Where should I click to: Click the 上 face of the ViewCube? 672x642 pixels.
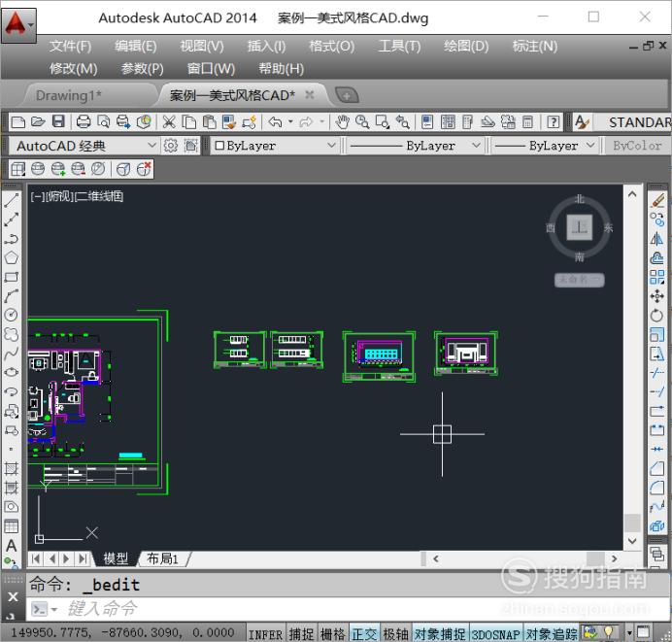click(580, 227)
